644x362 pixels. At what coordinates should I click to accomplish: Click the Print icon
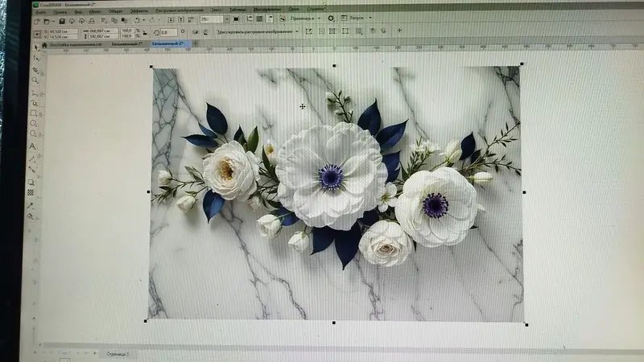click(92, 21)
